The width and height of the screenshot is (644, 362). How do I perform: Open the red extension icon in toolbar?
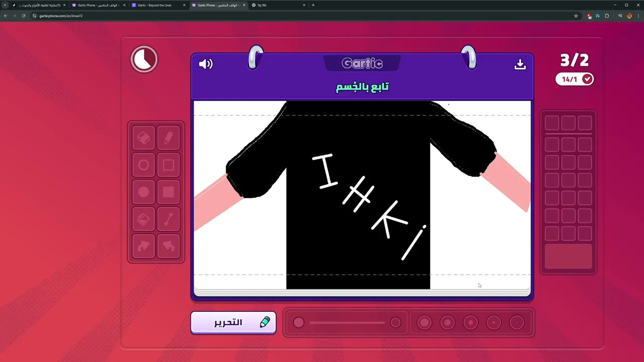589,16
